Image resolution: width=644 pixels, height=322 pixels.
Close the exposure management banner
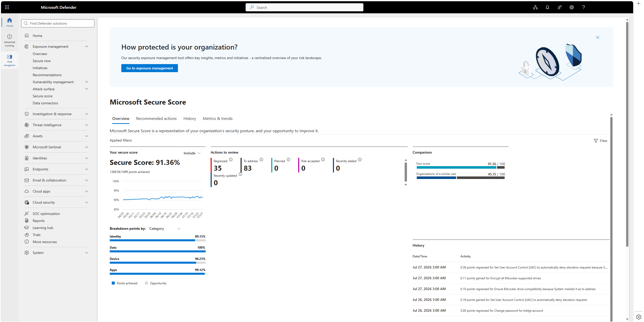tap(597, 37)
